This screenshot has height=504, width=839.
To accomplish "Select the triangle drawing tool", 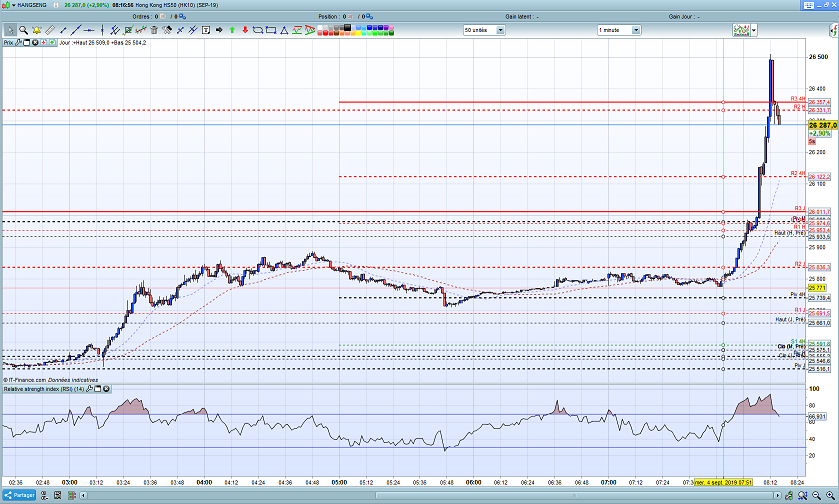I will [284, 30].
